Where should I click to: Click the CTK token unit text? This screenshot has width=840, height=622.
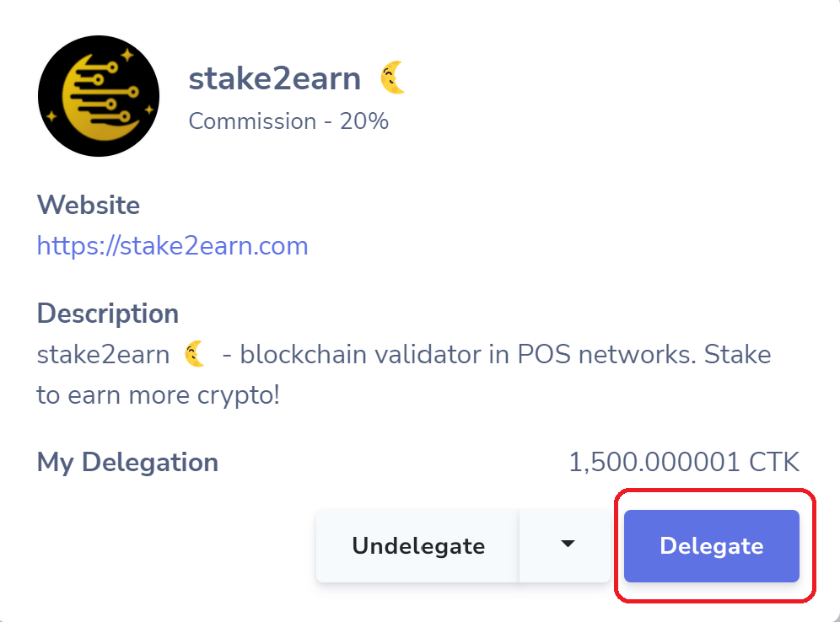[774, 462]
